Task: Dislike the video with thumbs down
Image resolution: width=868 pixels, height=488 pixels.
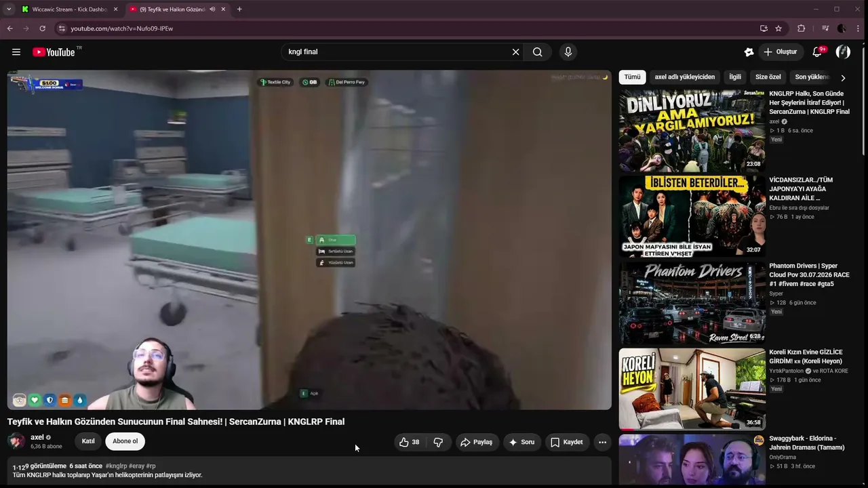Action: [438, 442]
